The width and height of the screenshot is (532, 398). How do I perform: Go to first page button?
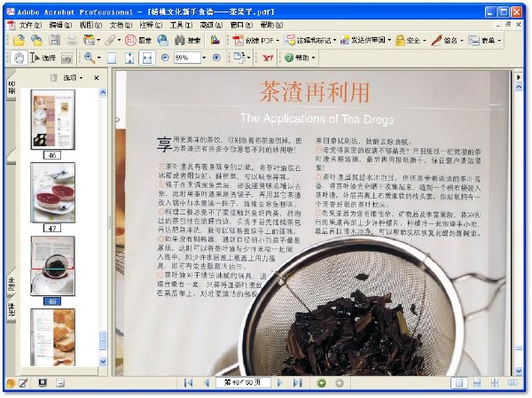click(189, 383)
